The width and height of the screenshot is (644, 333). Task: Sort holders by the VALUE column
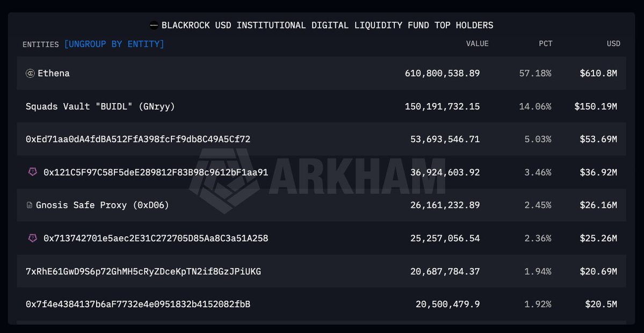tap(477, 44)
